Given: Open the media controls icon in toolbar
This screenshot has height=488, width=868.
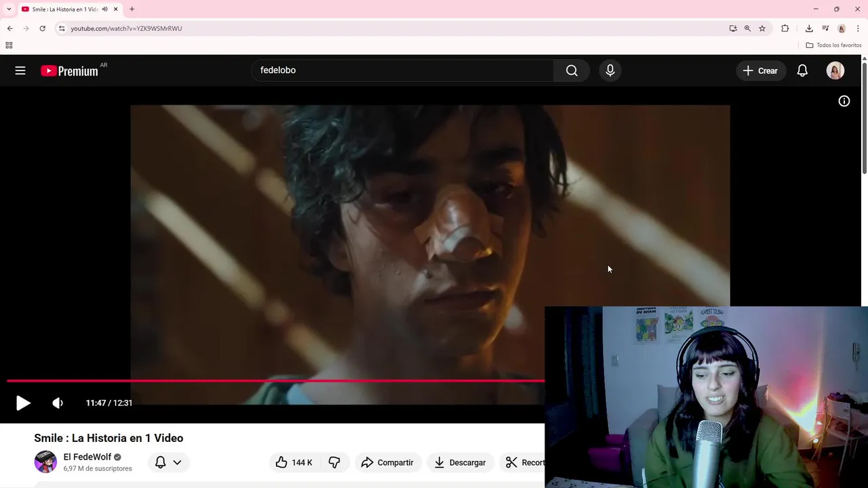Looking at the screenshot, I should click(825, 28).
